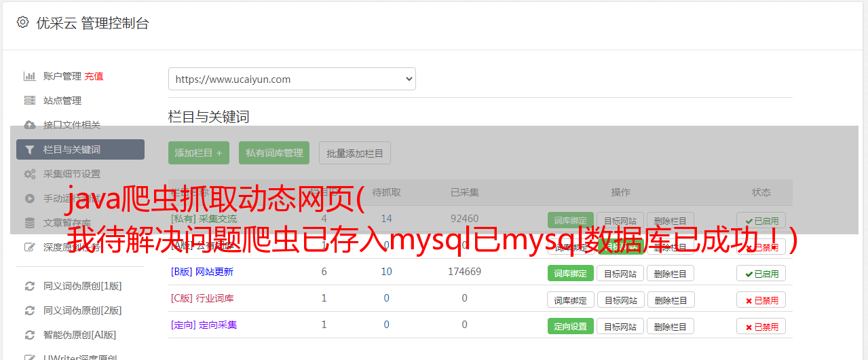Click the edit icon for 深度原创
Viewport: 868px width, 360px height.
[29, 247]
